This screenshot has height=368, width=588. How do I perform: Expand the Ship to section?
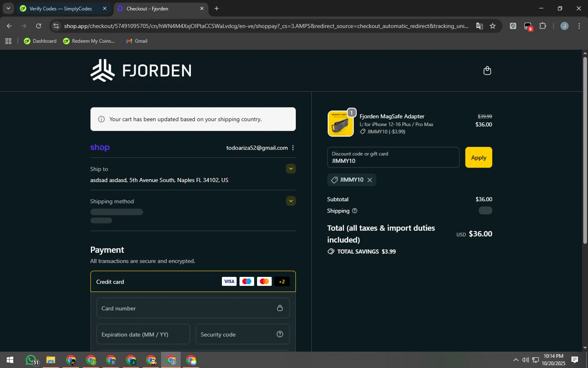click(x=291, y=169)
